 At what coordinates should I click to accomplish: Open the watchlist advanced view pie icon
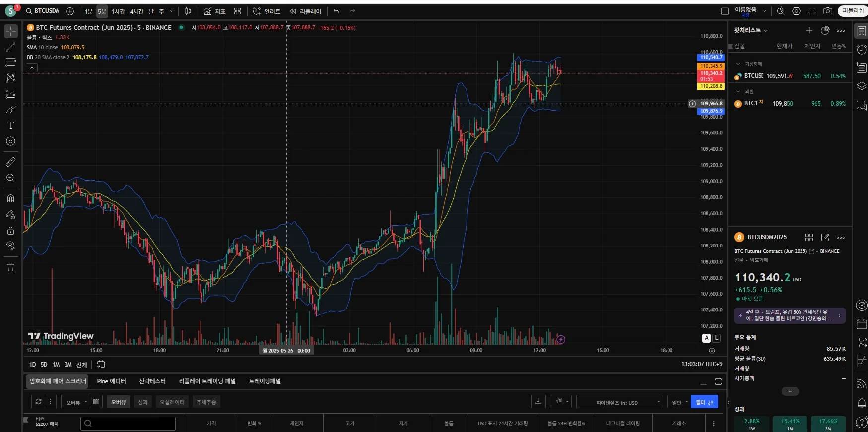(825, 31)
